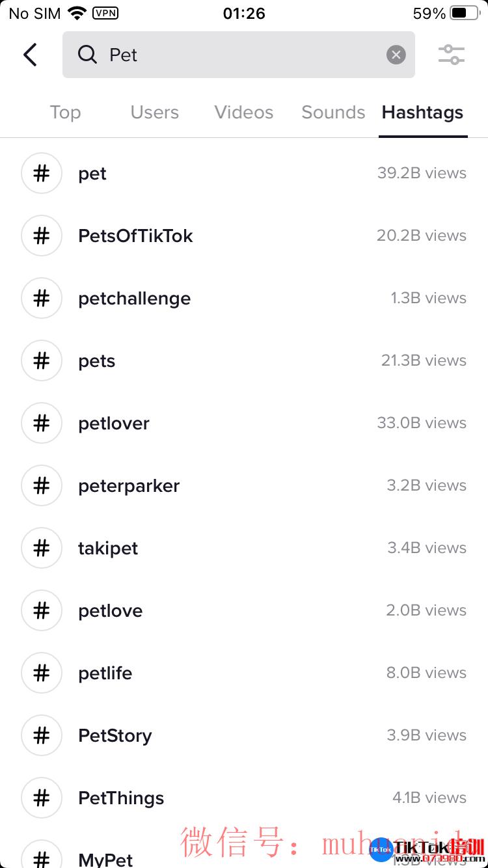
Task: Tap hashtag icon beside PetsOfTikTok
Action: [42, 236]
